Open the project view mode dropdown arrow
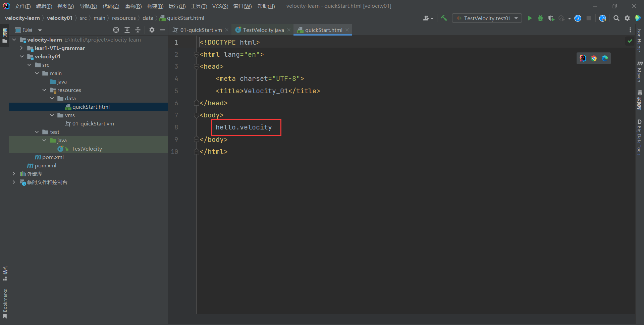 tap(40, 30)
